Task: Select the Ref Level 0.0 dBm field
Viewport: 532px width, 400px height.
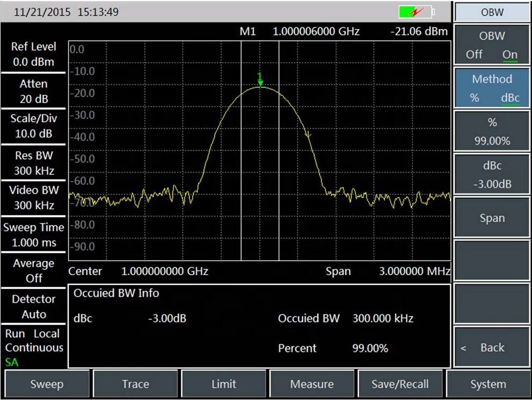Action: (33, 54)
